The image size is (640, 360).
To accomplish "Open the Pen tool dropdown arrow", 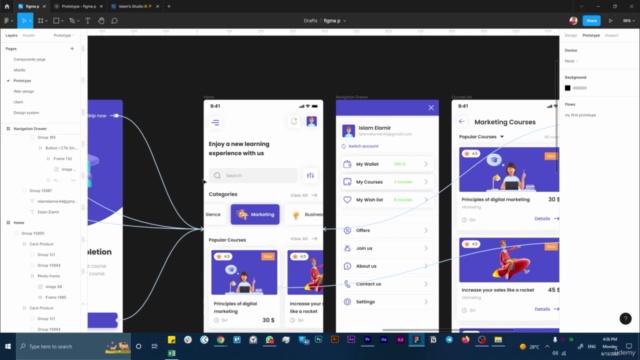I will [78, 21].
